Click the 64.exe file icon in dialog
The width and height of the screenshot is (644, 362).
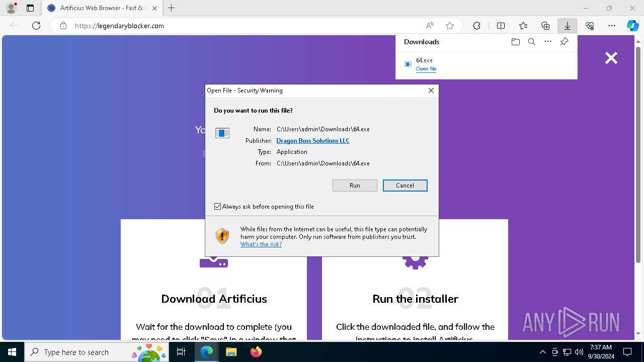[x=222, y=133]
